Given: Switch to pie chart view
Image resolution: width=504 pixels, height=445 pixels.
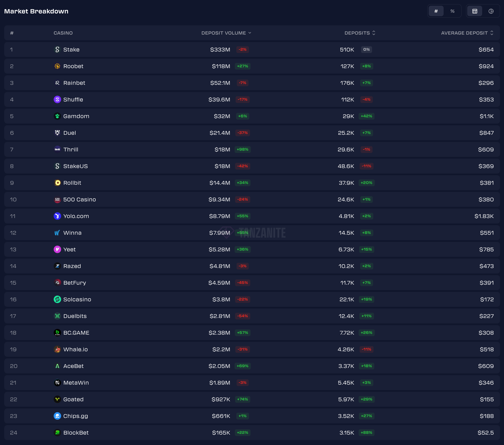Looking at the screenshot, I should pos(491,11).
